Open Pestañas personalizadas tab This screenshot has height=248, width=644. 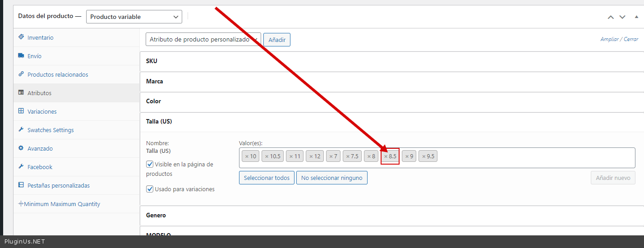(x=76, y=185)
